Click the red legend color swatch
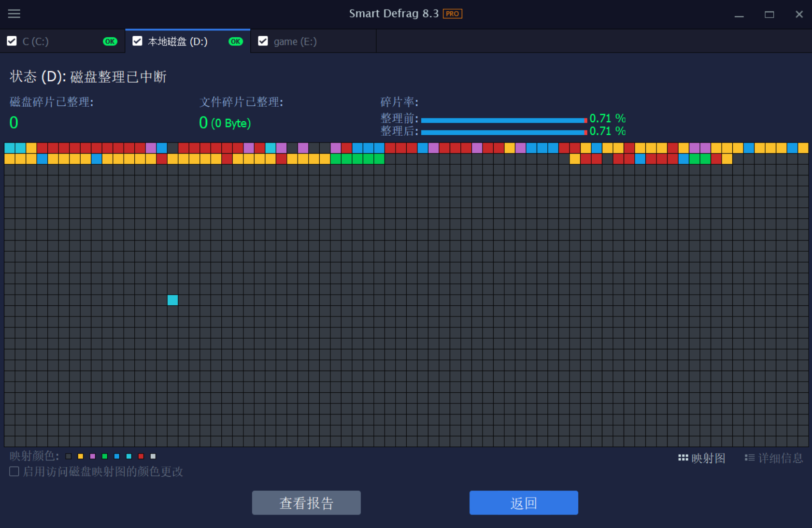The image size is (812, 528). click(141, 456)
